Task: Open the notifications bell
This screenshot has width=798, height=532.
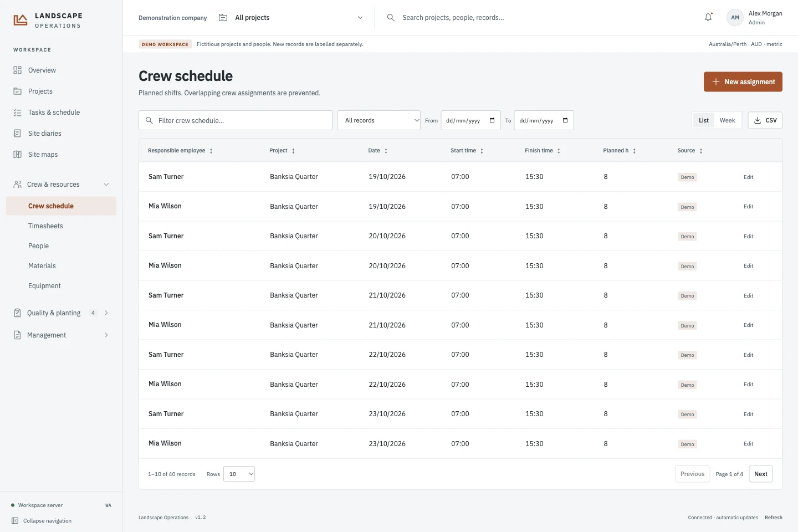Action: [x=708, y=18]
